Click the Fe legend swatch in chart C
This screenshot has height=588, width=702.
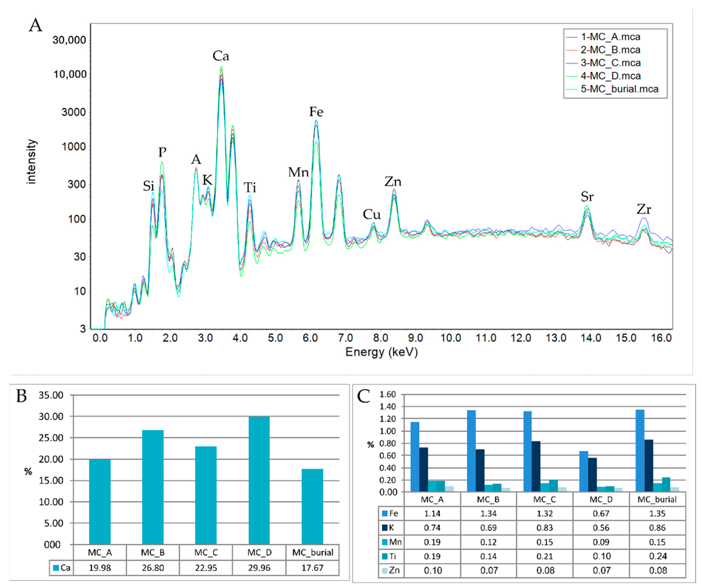[384, 514]
